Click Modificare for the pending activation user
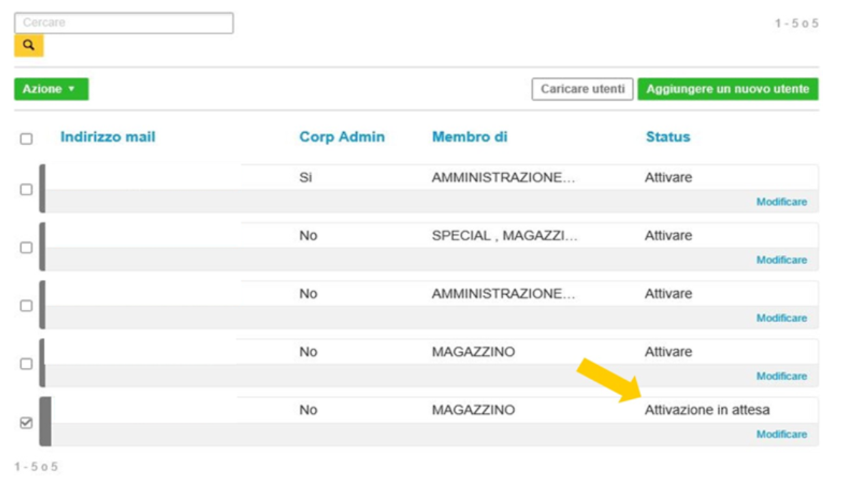Viewport: 868px width, 481px height. (781, 434)
